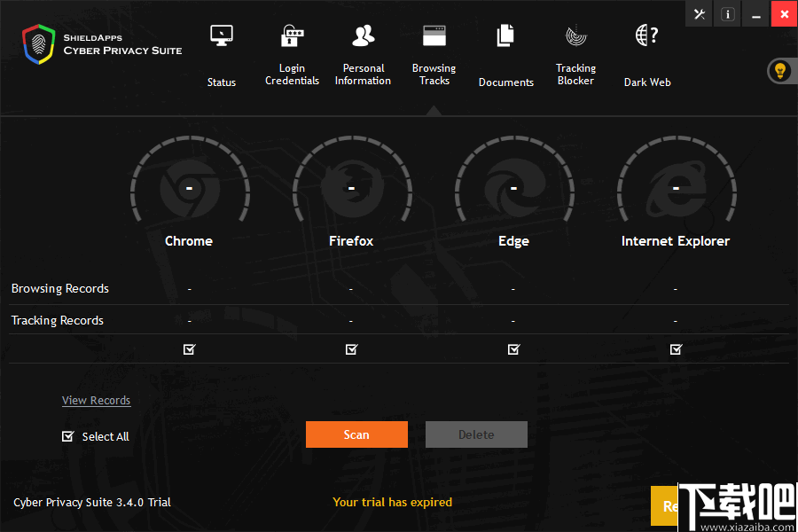This screenshot has width=798, height=532.
Task: Click the Tracking Records row label
Action: 58,321
